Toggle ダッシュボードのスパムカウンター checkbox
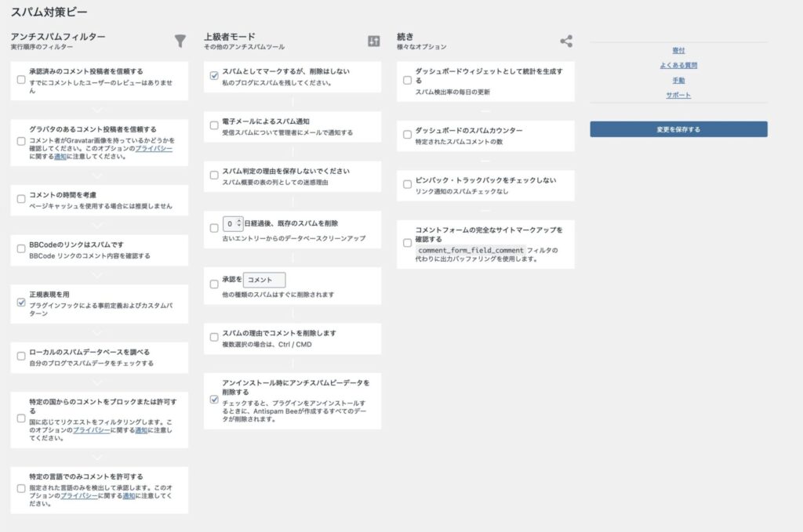Screen dimensions: 803x532 pos(407,135)
